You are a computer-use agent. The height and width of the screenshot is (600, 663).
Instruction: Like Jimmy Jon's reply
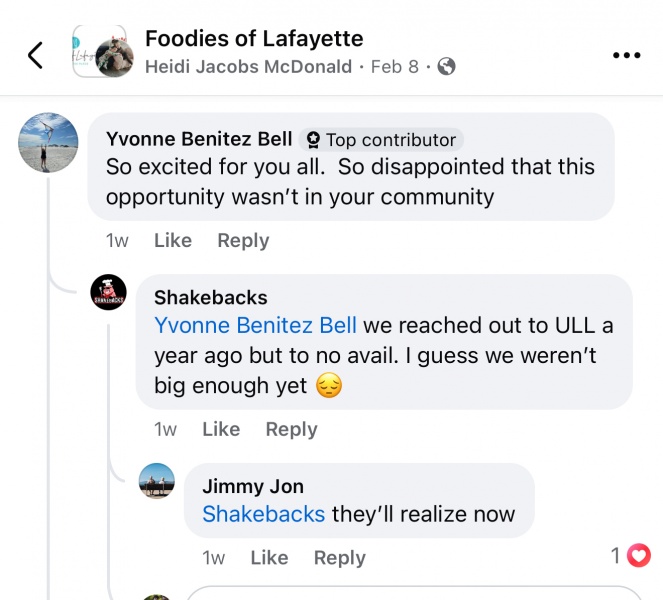(x=269, y=558)
